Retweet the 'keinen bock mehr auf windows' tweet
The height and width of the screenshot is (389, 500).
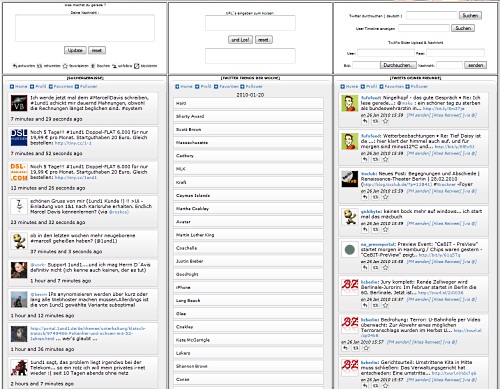coord(375,229)
